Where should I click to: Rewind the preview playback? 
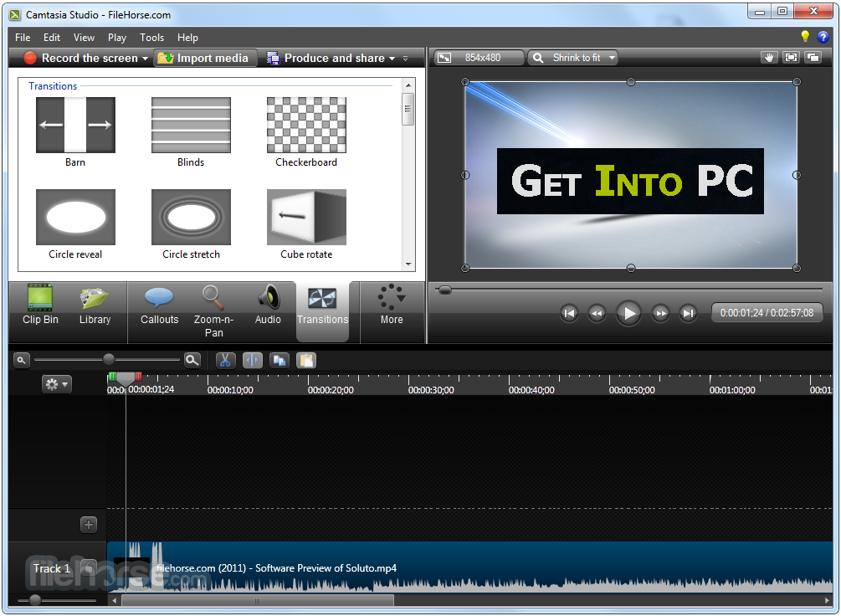coord(597,313)
